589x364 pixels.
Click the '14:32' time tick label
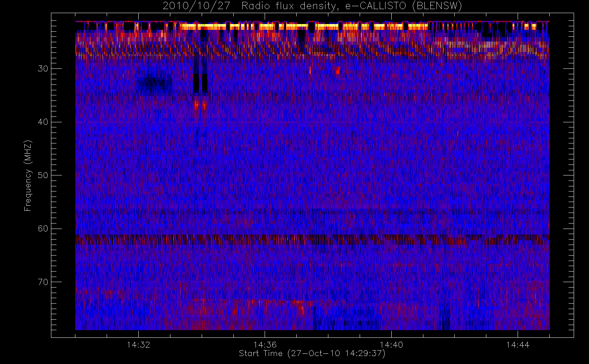tap(138, 345)
